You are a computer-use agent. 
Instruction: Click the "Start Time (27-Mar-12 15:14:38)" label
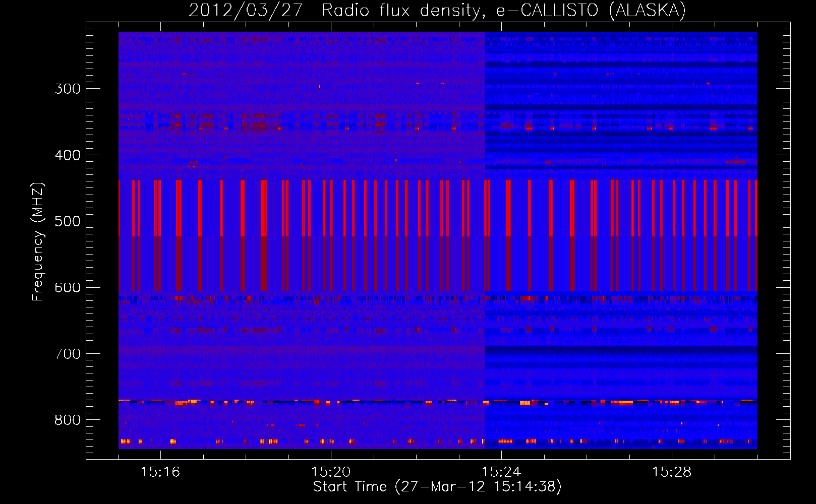click(x=437, y=487)
